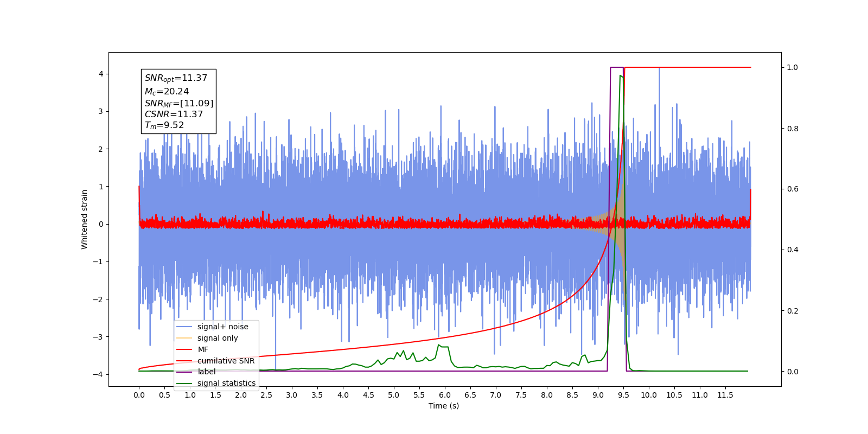Click the 3.5 tick on time axis
This screenshot has width=868, height=434.
317,395
